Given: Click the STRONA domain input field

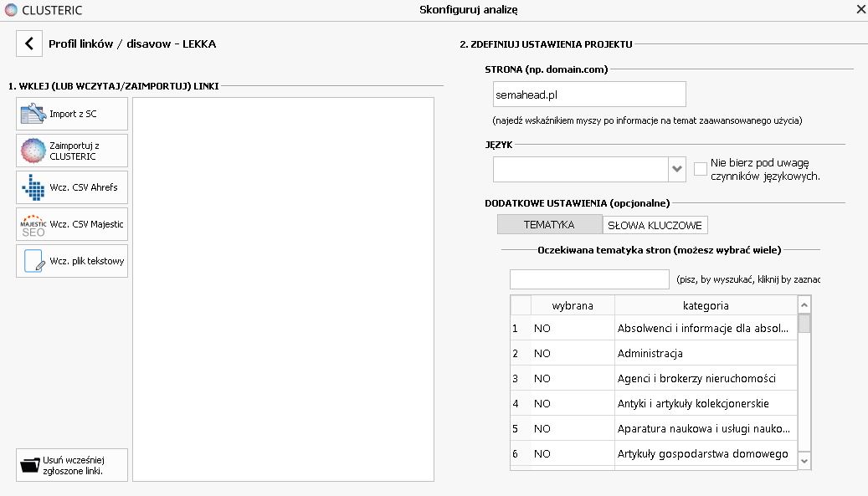Looking at the screenshot, I should [x=589, y=95].
